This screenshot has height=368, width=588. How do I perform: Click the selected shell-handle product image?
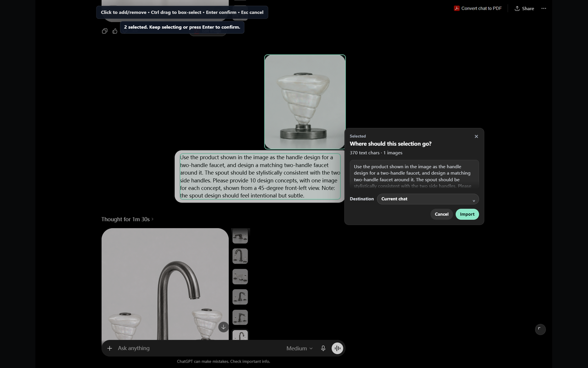[x=305, y=102]
